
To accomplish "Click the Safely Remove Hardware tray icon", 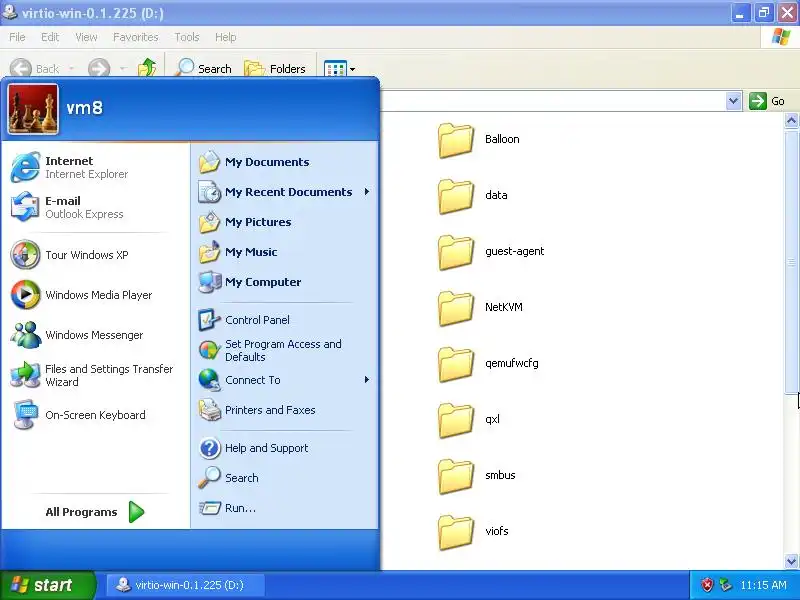I will (725, 585).
